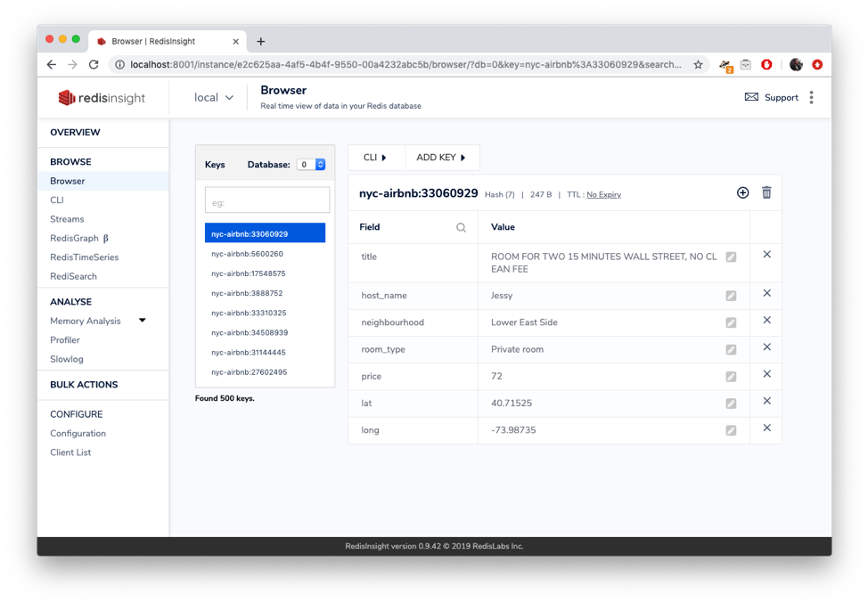
Task: Open the Field search magnifier icon
Action: point(461,227)
